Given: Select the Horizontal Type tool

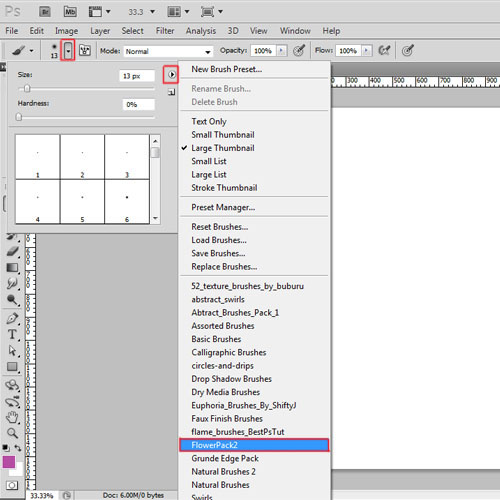Looking at the screenshot, I should coord(13,334).
